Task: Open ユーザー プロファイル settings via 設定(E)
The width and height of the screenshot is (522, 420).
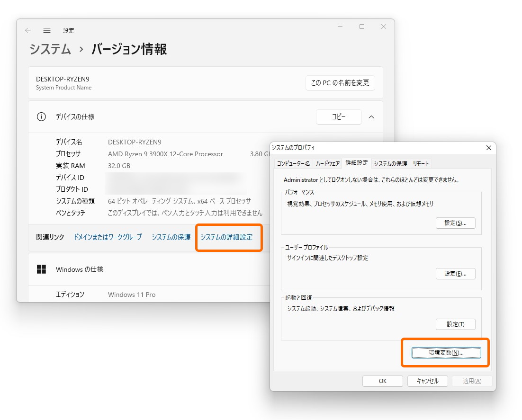Action: 455,273
